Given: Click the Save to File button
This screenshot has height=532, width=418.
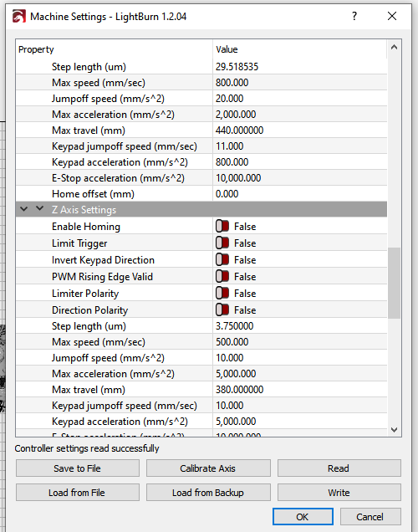Looking at the screenshot, I should tap(77, 468).
